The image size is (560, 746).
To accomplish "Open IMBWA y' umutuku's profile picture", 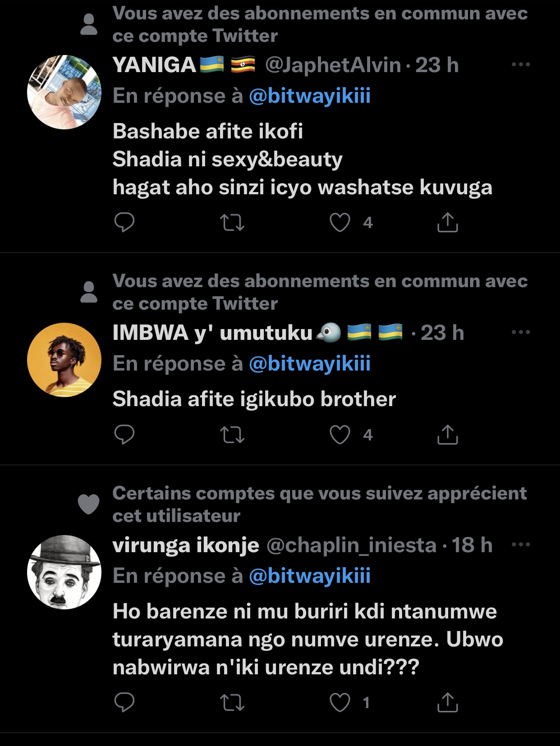I will coord(64,360).
